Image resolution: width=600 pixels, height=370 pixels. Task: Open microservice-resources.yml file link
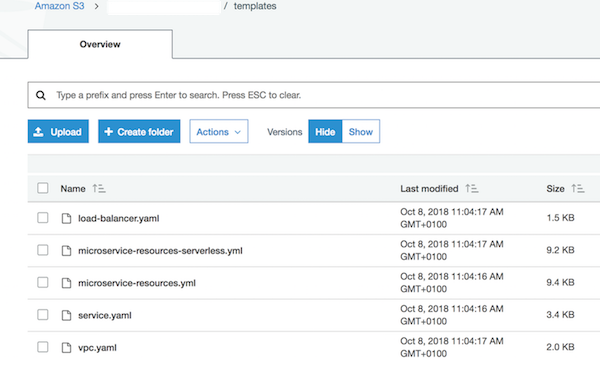tap(137, 283)
